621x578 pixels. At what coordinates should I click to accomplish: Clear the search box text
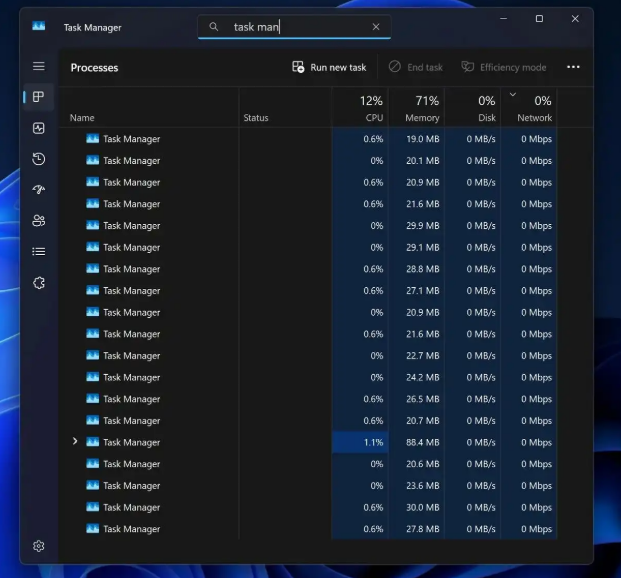point(376,27)
